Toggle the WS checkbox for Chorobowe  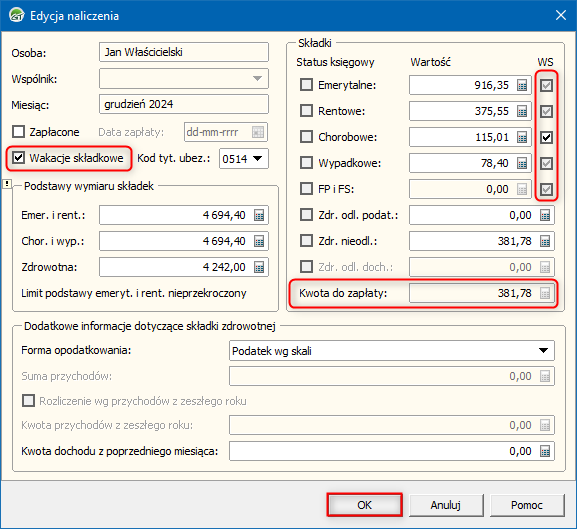pyautogui.click(x=546, y=137)
